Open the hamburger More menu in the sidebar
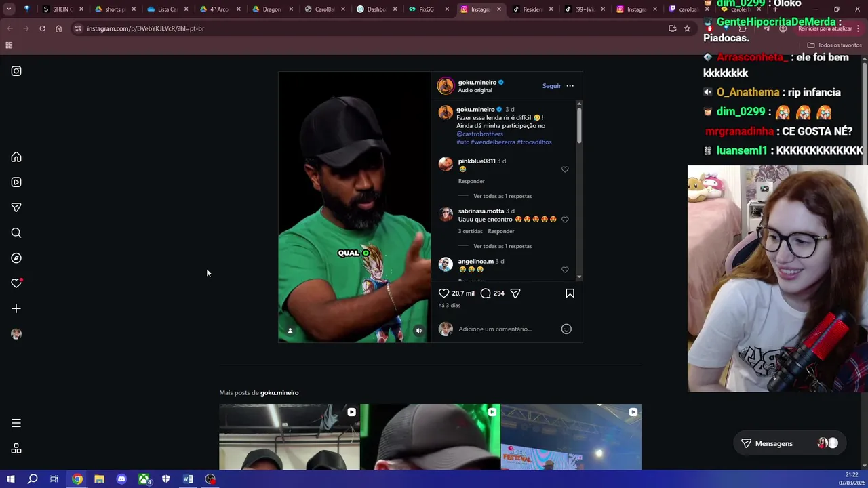Image resolution: width=868 pixels, height=488 pixels. coord(16,423)
